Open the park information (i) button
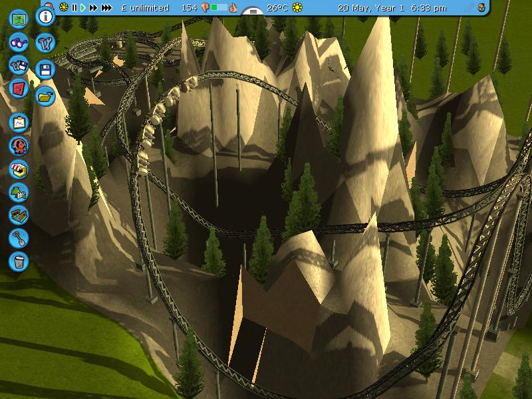 (45, 16)
